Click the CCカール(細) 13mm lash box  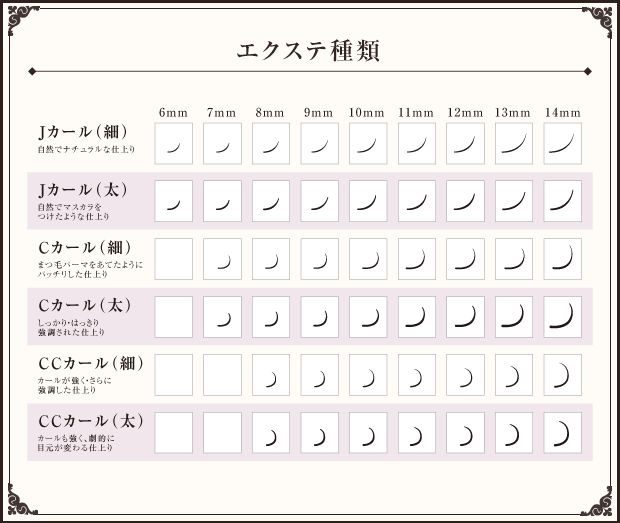click(x=514, y=375)
